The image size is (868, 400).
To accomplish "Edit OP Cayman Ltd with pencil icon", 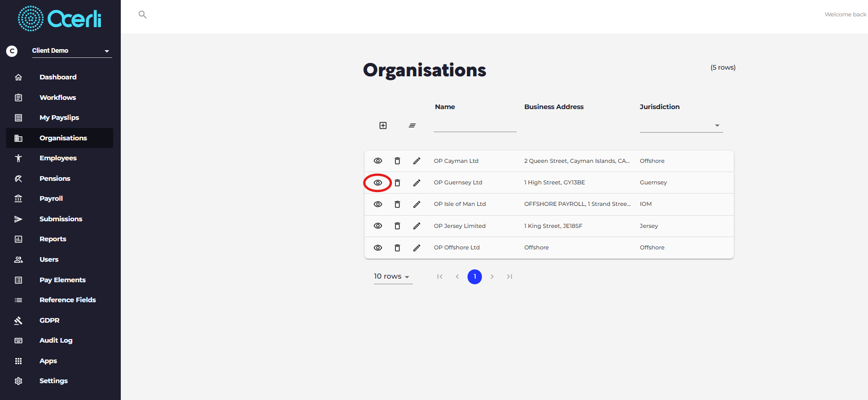I will click(417, 161).
